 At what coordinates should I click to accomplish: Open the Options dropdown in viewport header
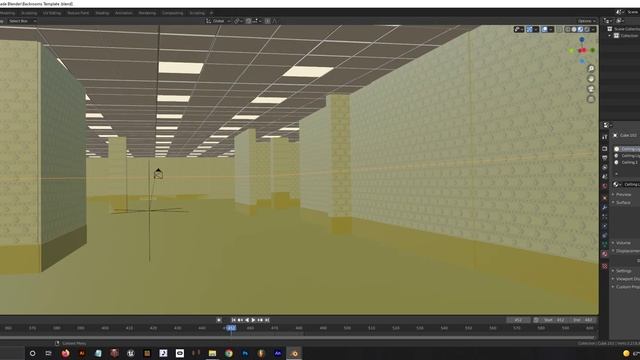pyautogui.click(x=587, y=21)
